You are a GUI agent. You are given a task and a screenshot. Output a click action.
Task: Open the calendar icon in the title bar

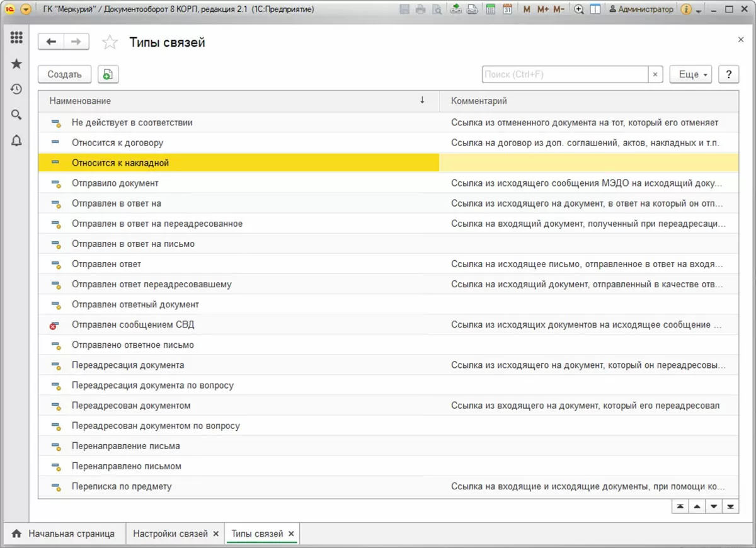pyautogui.click(x=507, y=9)
